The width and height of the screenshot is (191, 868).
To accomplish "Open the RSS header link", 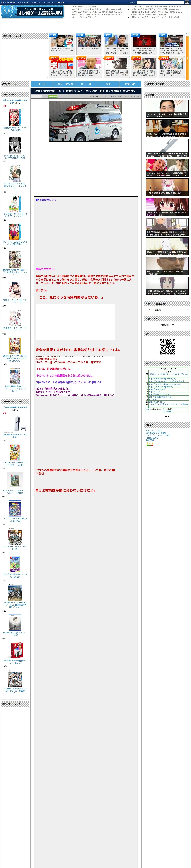I will 48,2.
